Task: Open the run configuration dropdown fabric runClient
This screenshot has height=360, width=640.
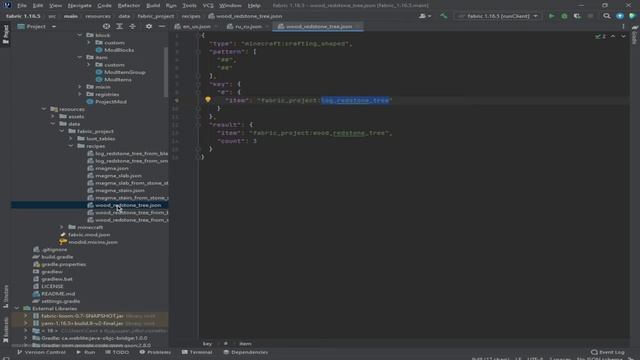Action: point(498,16)
